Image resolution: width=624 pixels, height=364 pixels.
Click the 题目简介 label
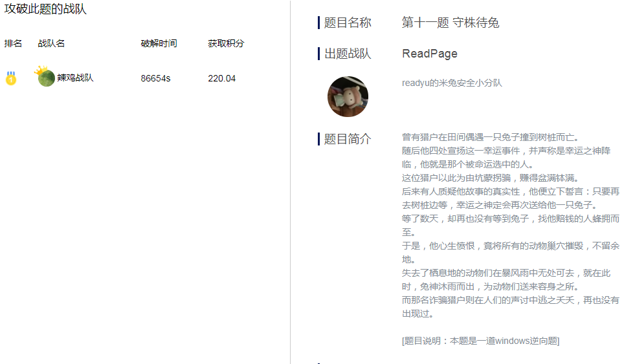click(348, 139)
